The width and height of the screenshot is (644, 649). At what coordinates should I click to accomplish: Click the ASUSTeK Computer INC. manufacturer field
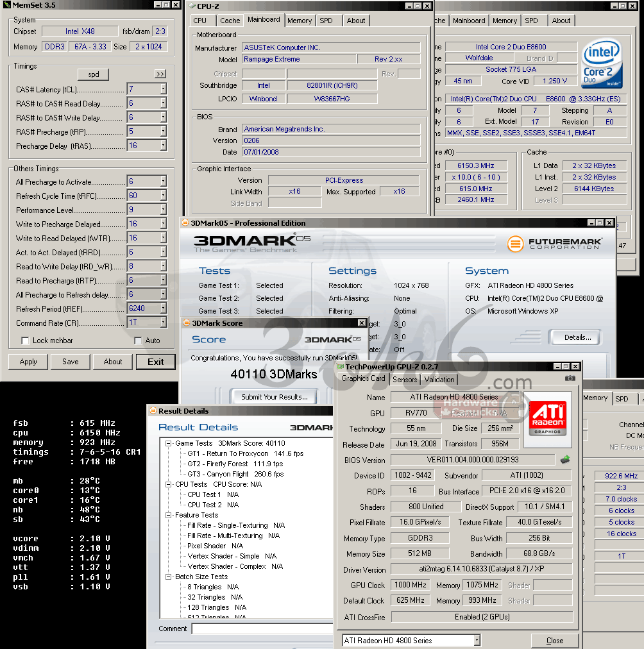point(331,47)
